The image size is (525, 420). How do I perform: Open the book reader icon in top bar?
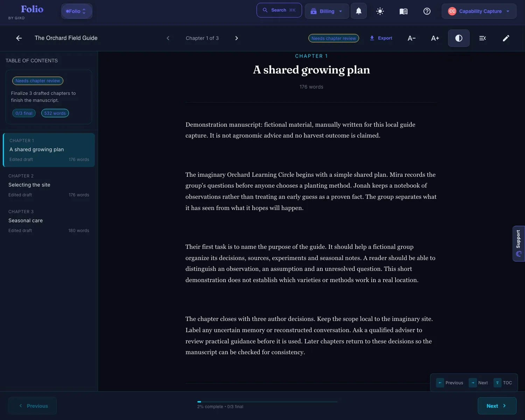tap(404, 11)
